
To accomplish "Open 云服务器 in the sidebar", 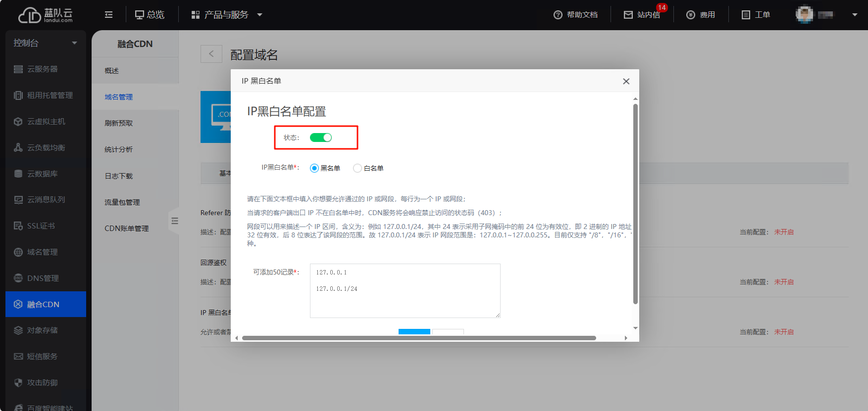I will click(46, 69).
